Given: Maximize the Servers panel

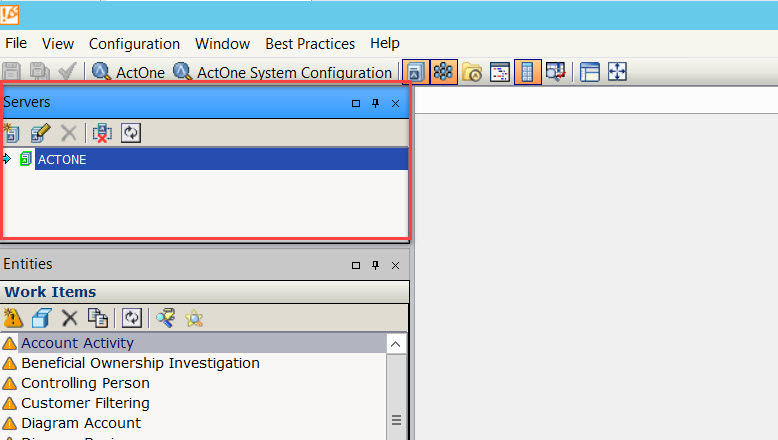Looking at the screenshot, I should 356,103.
